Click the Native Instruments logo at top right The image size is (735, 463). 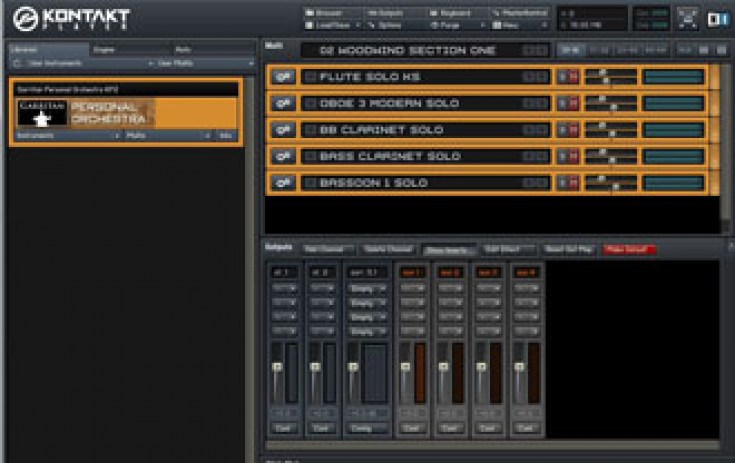tap(717, 19)
